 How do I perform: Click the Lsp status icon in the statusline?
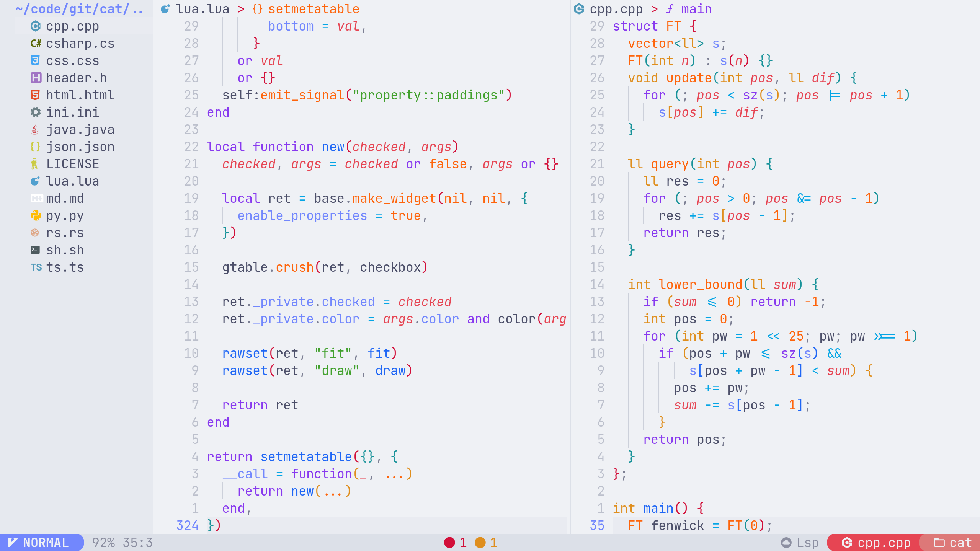[787, 542]
